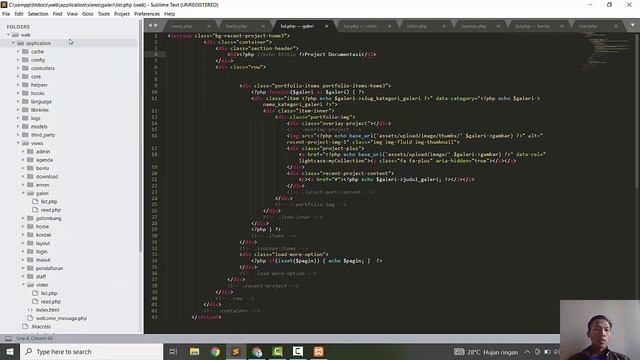Collapse the galeri folder arrow

pyautogui.click(x=23, y=193)
